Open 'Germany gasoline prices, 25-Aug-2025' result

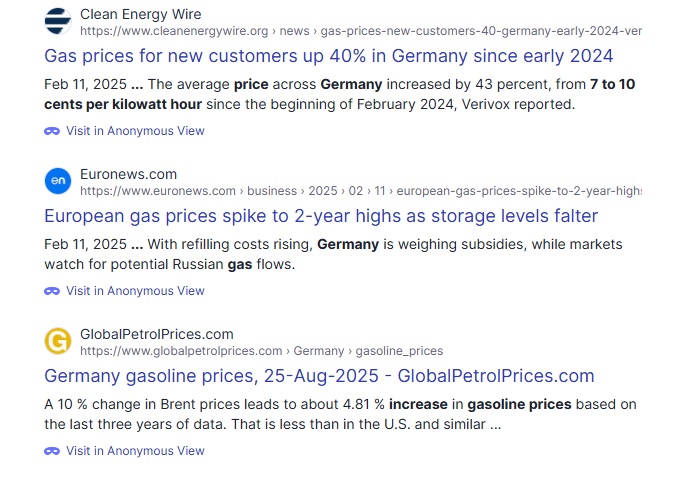coord(319,376)
